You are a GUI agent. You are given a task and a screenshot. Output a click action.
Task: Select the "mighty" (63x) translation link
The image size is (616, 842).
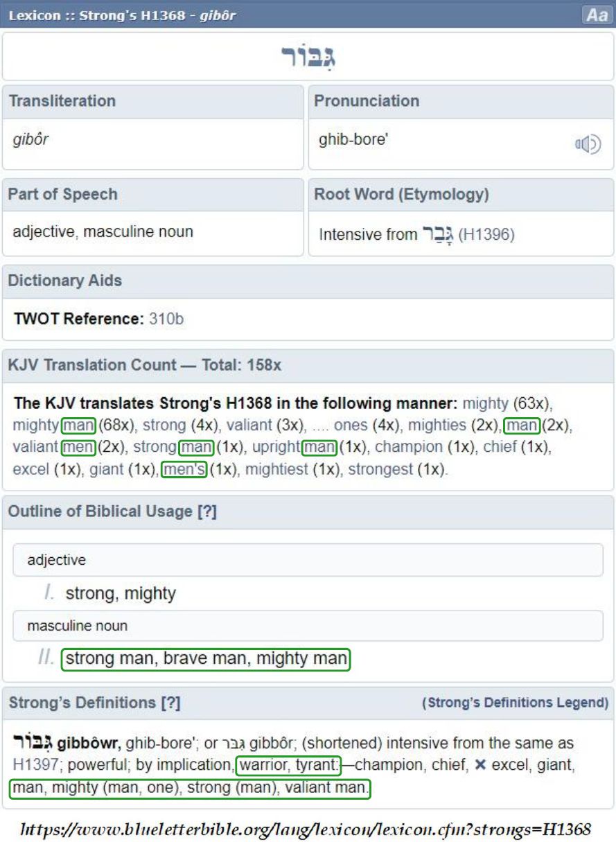pos(485,403)
